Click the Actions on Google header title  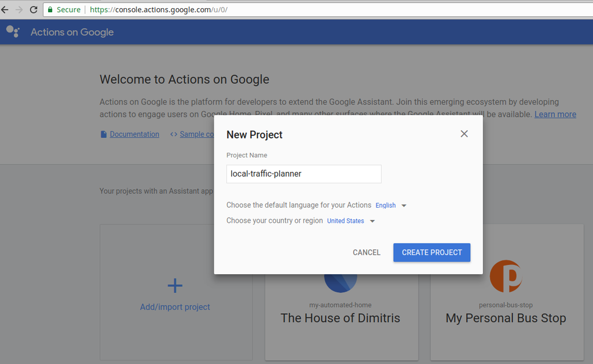(72, 32)
